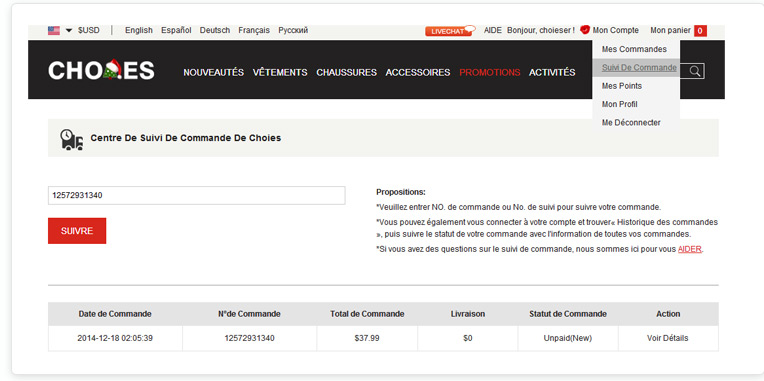
Task: Click the search magnifier icon
Action: [x=695, y=72]
